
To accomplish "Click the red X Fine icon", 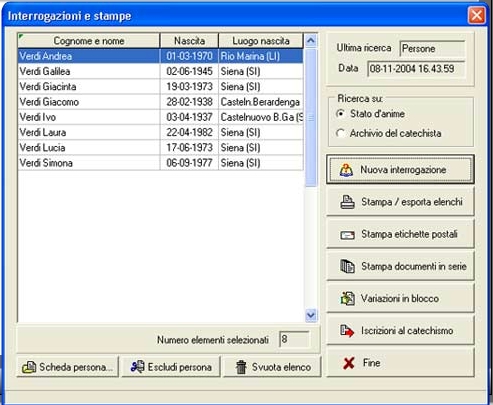I will [x=349, y=363].
